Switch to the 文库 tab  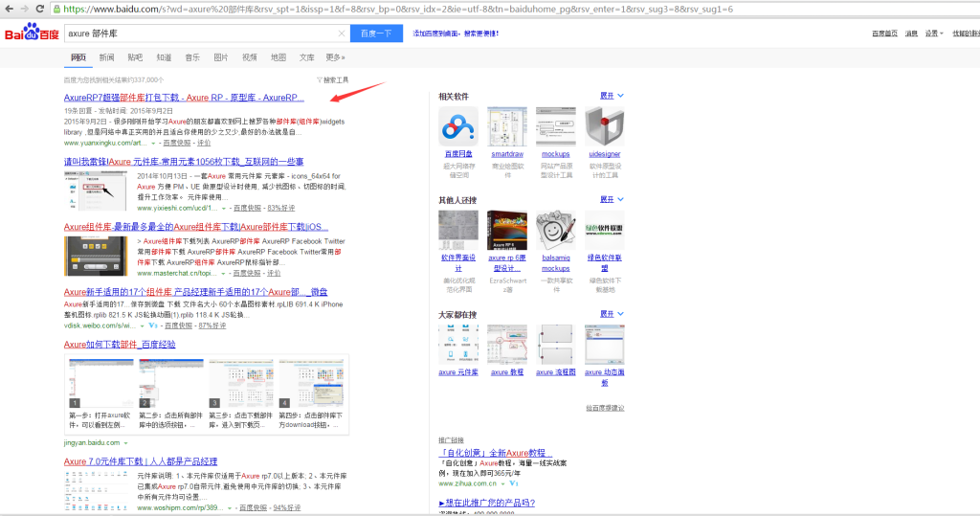tap(307, 57)
